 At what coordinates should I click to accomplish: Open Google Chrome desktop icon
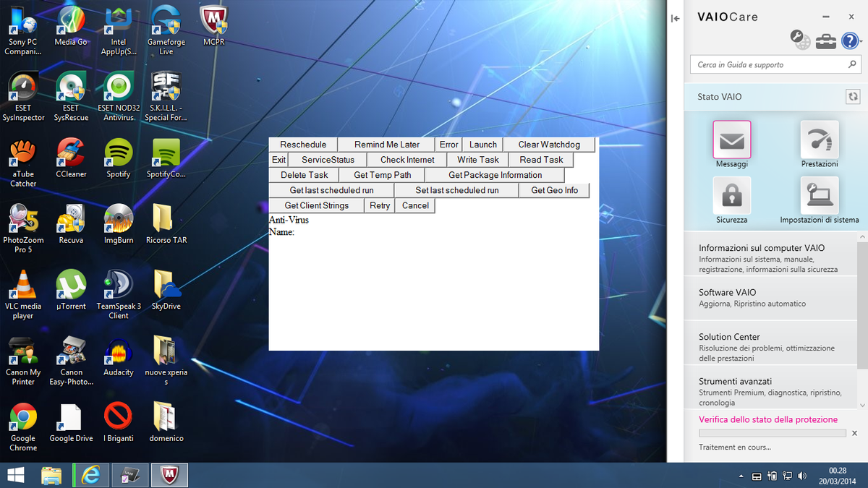coord(23,427)
